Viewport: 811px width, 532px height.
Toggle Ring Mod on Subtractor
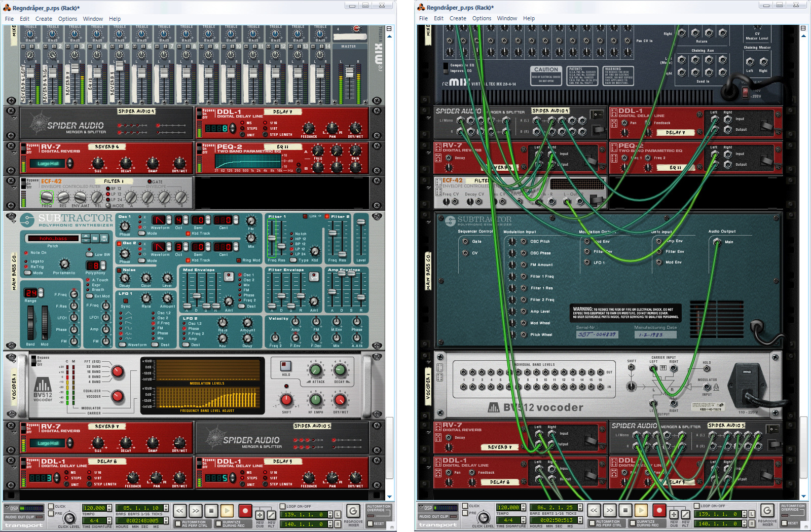click(239, 260)
